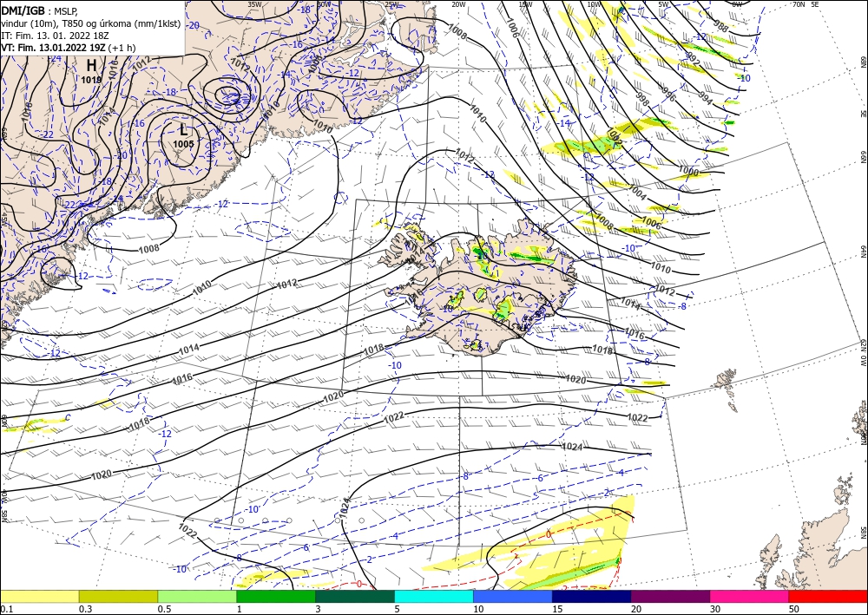Click the 'H' high pressure marker
This screenshot has height=615, width=868.
[x=91, y=66]
